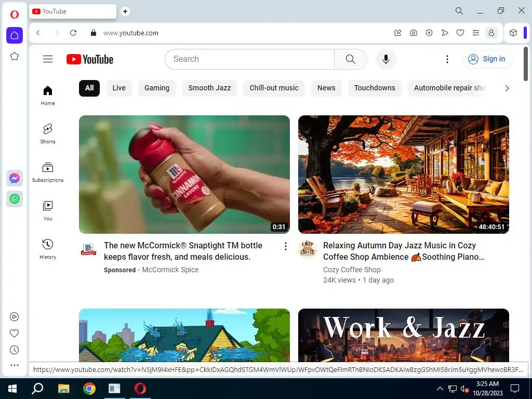Select the All filter chip
The width and height of the screenshot is (532, 399).
pos(89,88)
